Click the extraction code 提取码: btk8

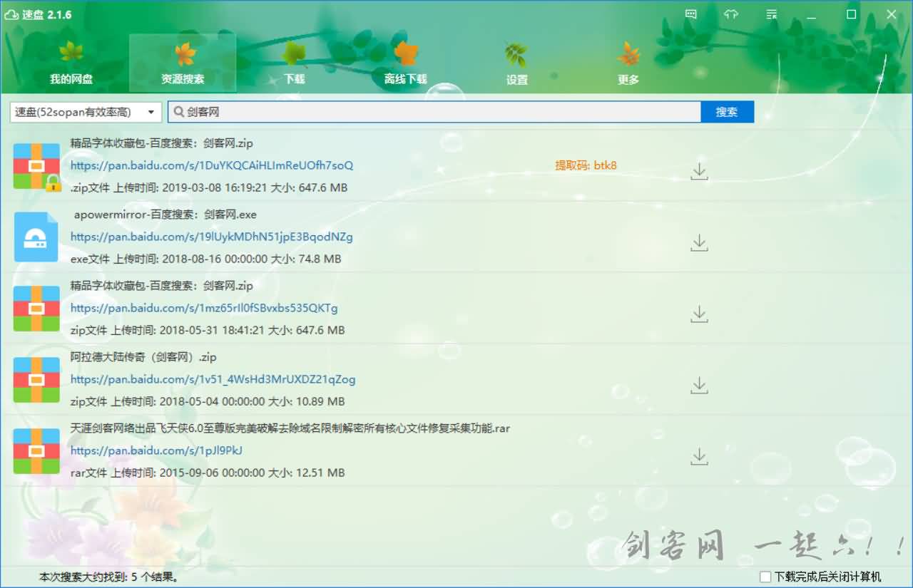pos(586,165)
